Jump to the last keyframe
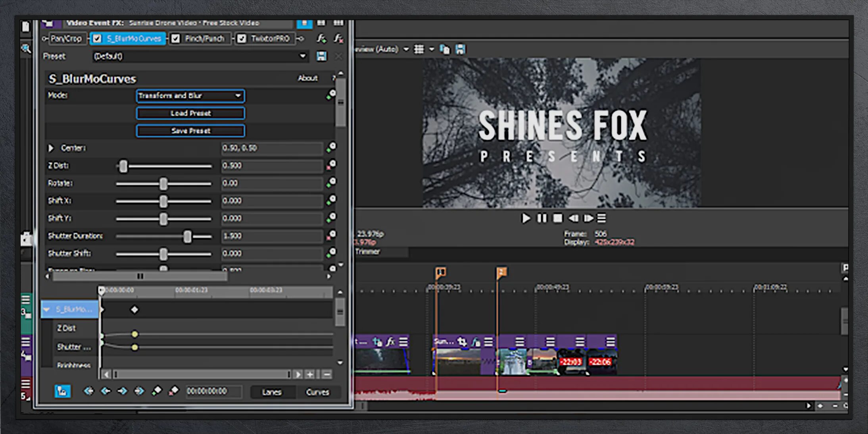 click(139, 391)
